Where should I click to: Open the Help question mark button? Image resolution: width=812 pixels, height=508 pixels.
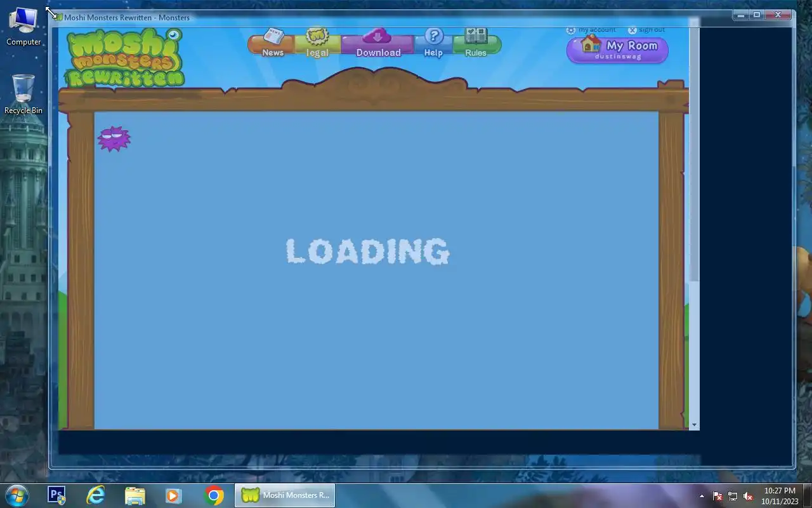(433, 43)
